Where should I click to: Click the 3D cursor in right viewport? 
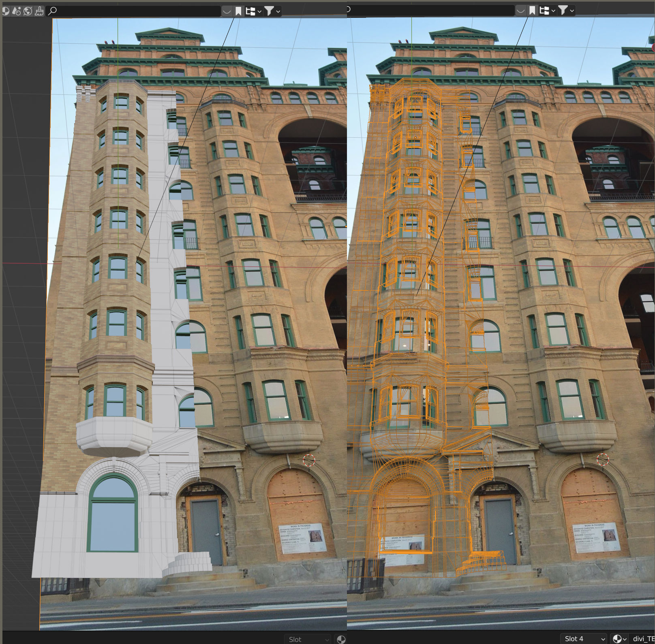(x=603, y=460)
